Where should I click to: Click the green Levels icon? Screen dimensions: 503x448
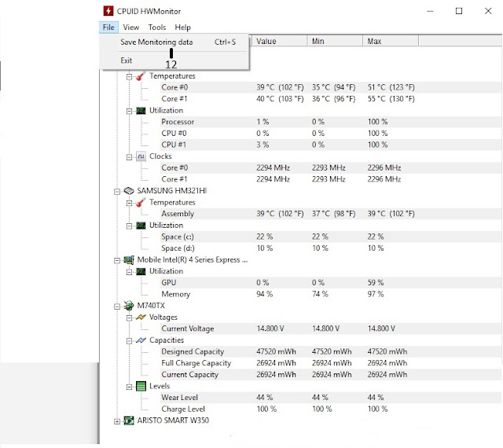[141, 386]
